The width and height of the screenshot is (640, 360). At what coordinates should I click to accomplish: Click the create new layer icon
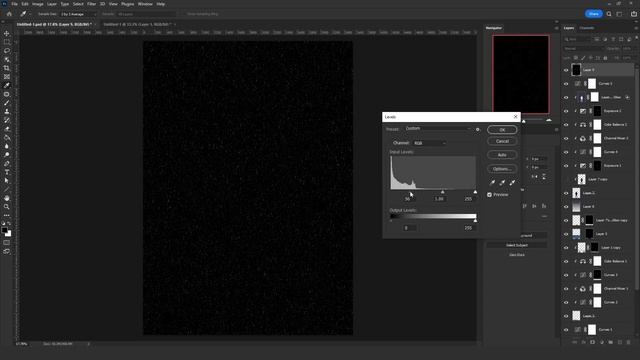point(620,342)
